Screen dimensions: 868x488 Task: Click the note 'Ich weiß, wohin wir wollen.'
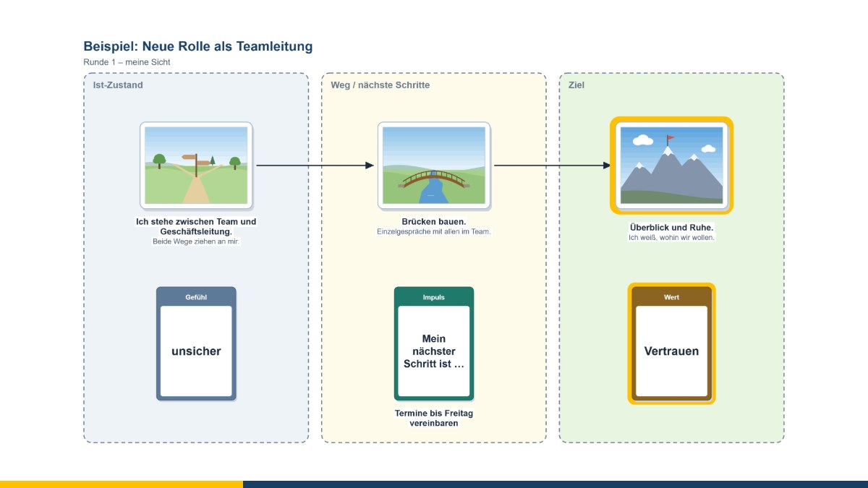[x=671, y=238]
